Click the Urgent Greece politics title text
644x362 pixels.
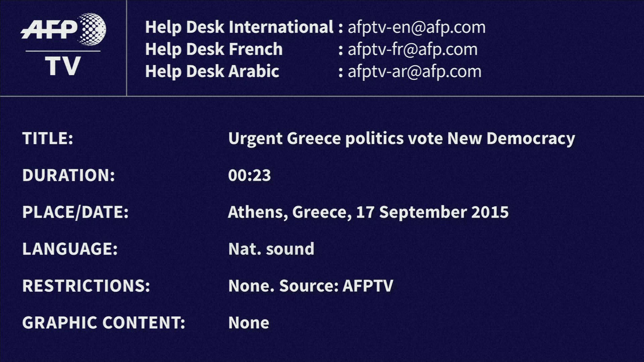click(401, 138)
